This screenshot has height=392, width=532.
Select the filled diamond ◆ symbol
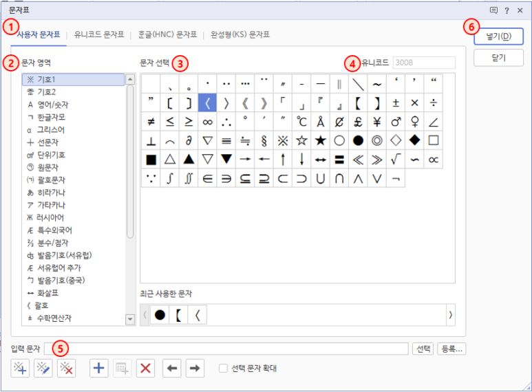414,140
